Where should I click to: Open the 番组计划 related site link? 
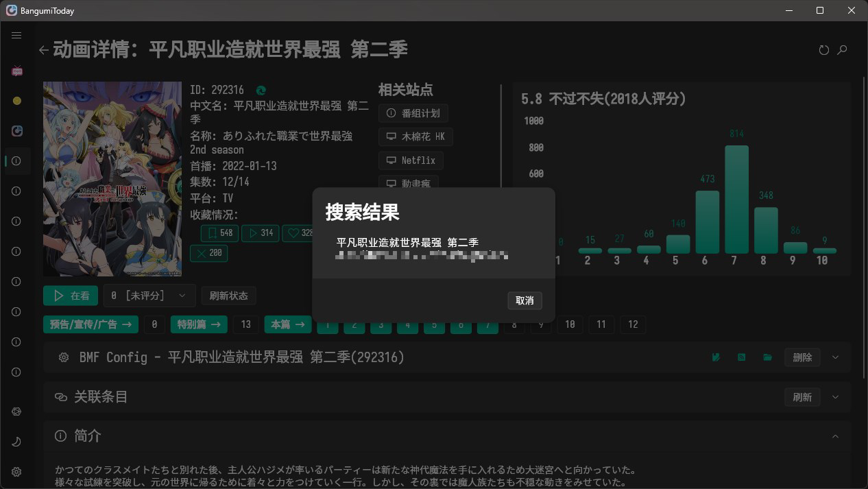pos(413,113)
